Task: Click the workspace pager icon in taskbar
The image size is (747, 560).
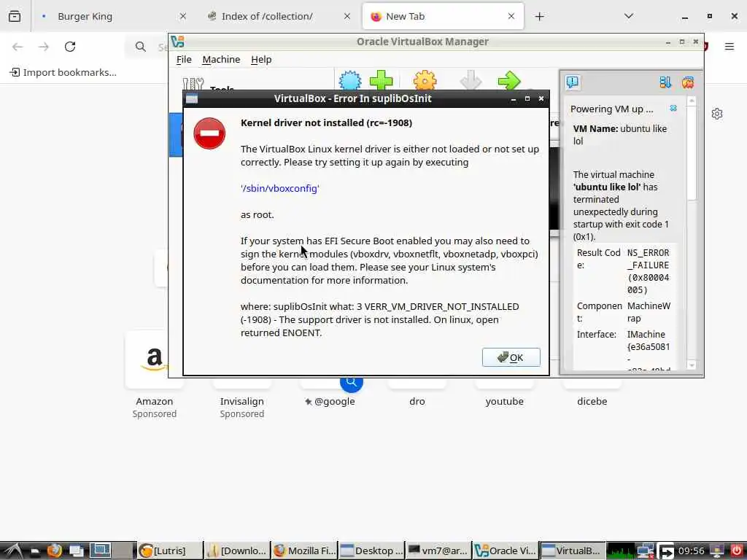Action: (x=101, y=551)
